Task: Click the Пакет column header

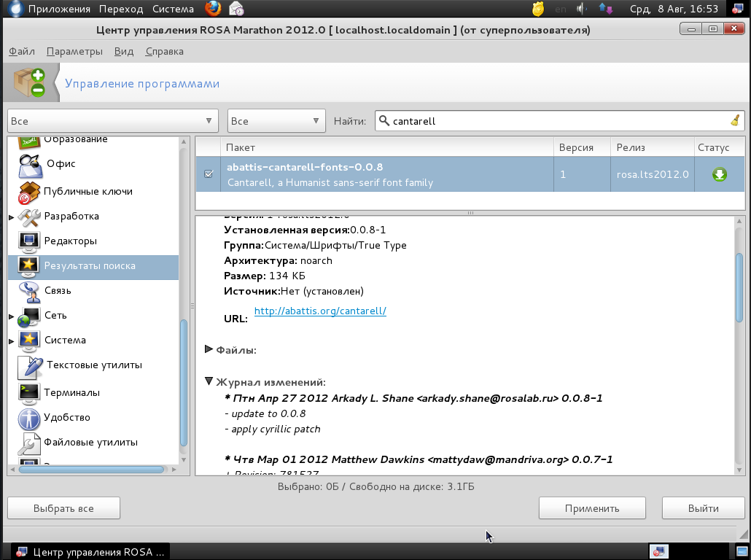Action: [387, 147]
